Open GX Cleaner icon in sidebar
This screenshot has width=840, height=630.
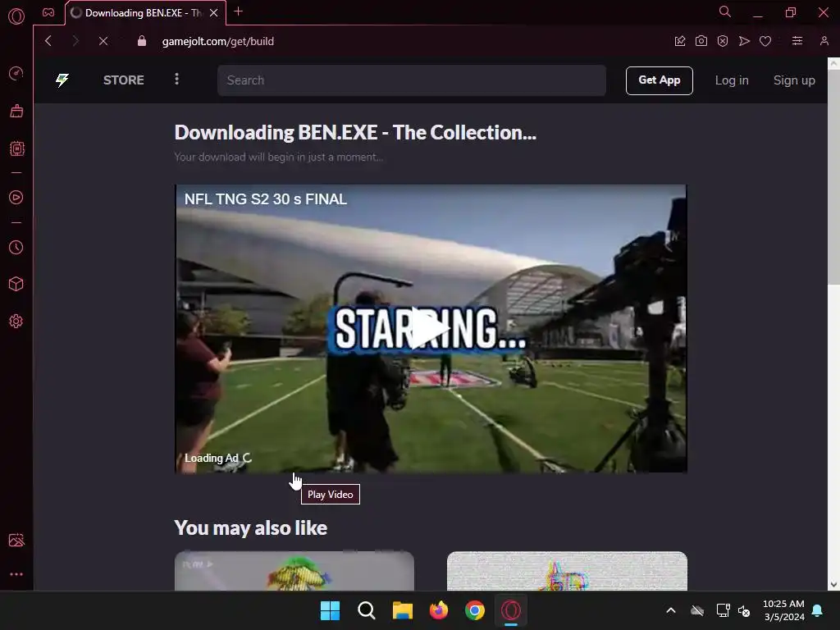[x=16, y=111]
